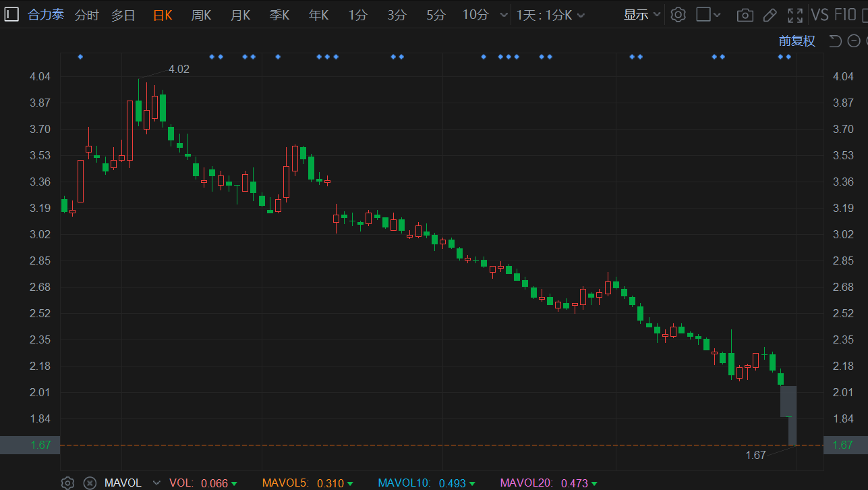The height and width of the screenshot is (490, 868).
Task: Switch to 月K monthly chart
Action: pyautogui.click(x=240, y=15)
